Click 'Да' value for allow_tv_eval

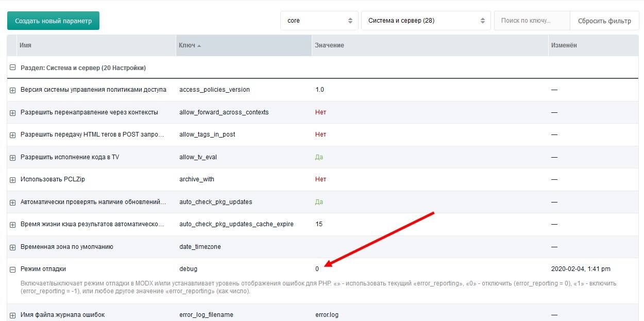[319, 157]
